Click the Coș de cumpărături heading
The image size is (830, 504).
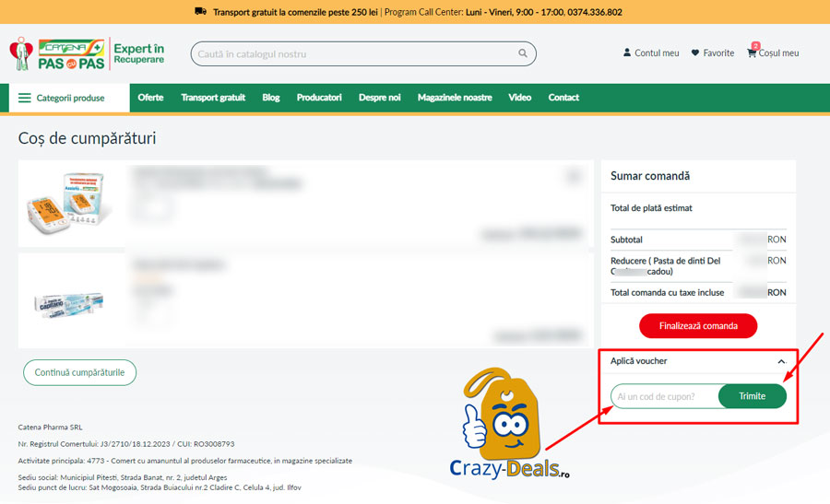[87, 138]
